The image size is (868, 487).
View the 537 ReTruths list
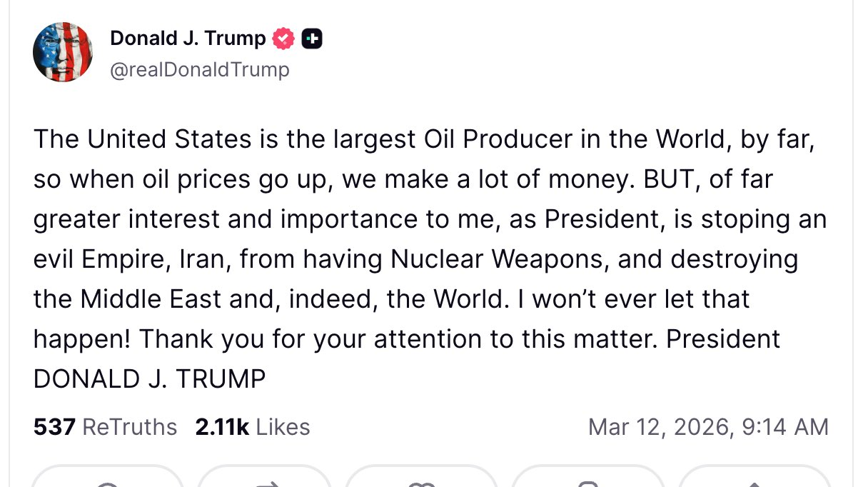point(105,427)
